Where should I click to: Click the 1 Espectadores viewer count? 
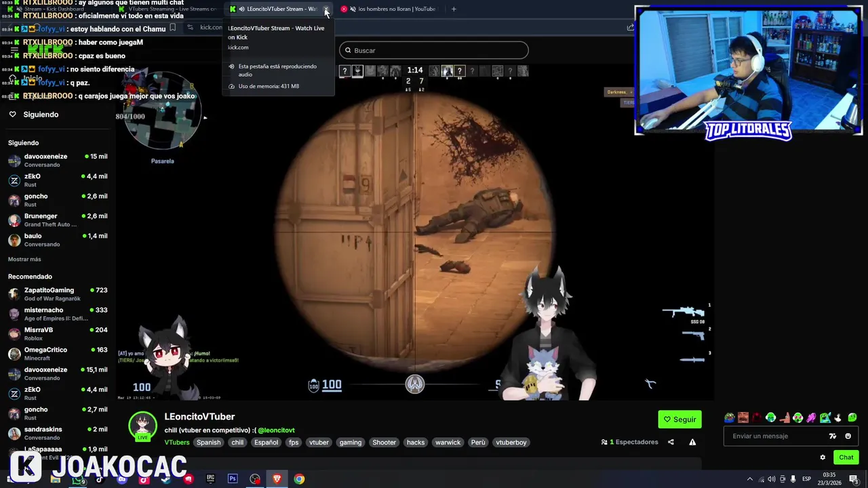coord(630,442)
